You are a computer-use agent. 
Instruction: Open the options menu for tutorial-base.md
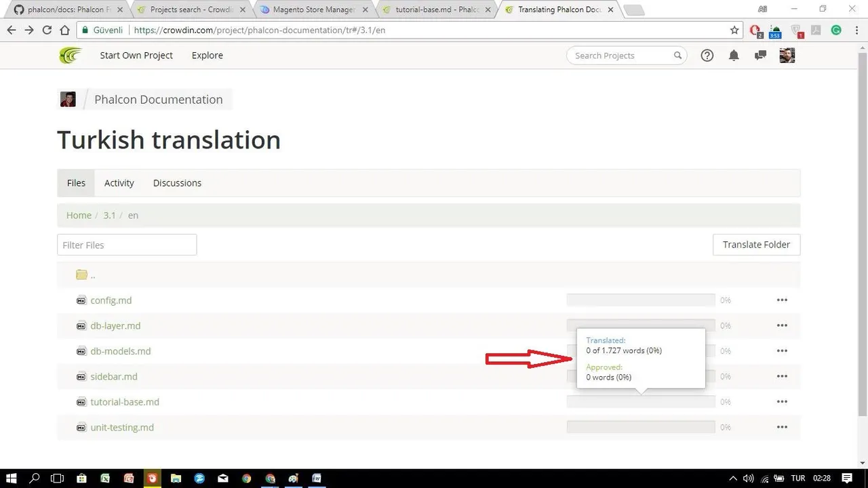click(782, 402)
